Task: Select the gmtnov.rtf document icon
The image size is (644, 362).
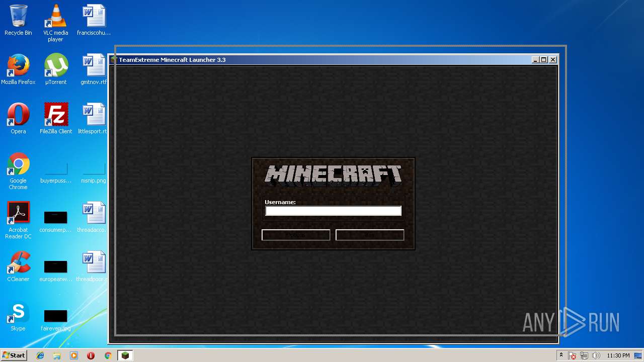Action: pos(94,69)
